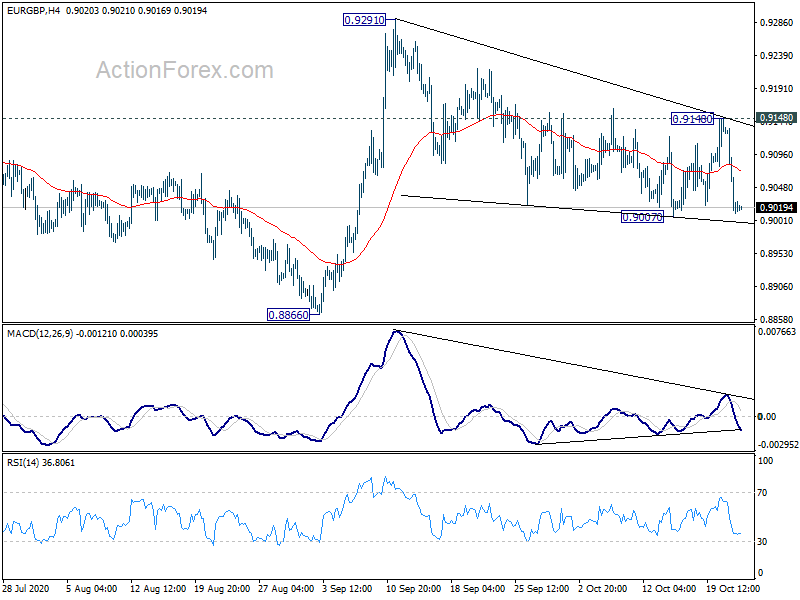Image resolution: width=800 pixels, height=600 pixels.
Task: Click the MACD scale value 0.007663
Action: tap(777, 332)
